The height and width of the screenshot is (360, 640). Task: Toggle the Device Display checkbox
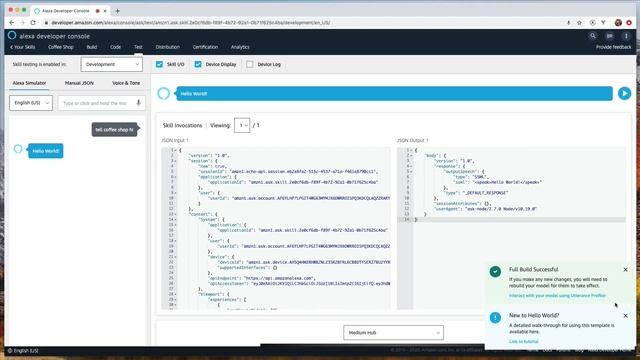click(198, 64)
